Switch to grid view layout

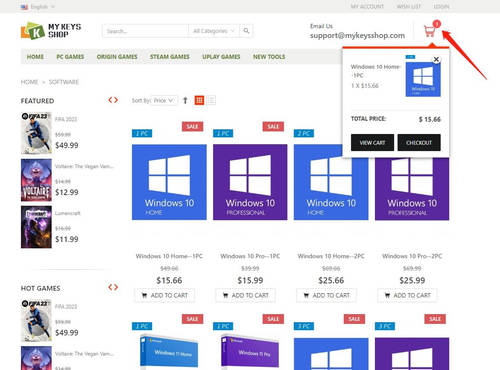point(199,100)
